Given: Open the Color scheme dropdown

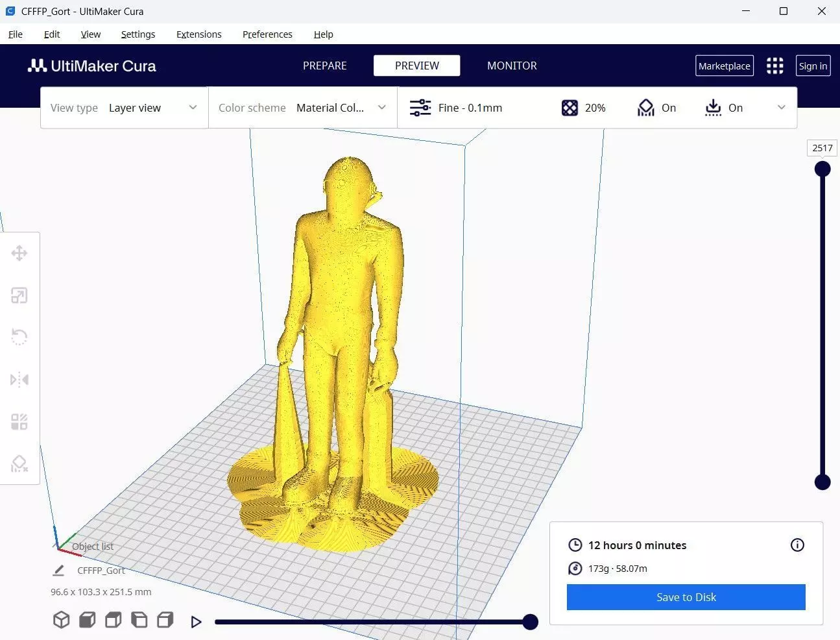Looking at the screenshot, I should (302, 108).
